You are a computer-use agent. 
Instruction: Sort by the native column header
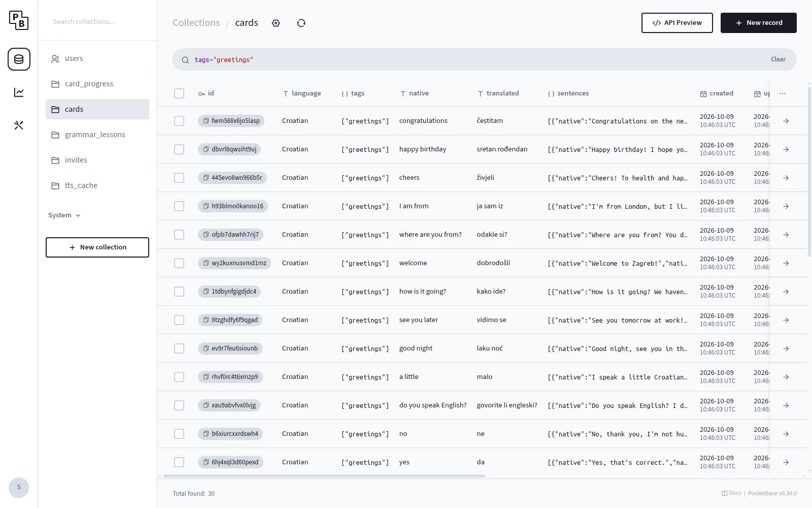[415, 93]
